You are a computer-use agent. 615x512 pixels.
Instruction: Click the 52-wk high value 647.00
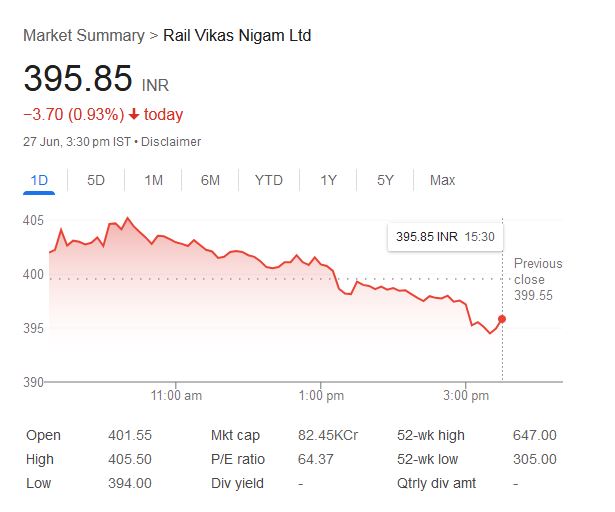534,435
